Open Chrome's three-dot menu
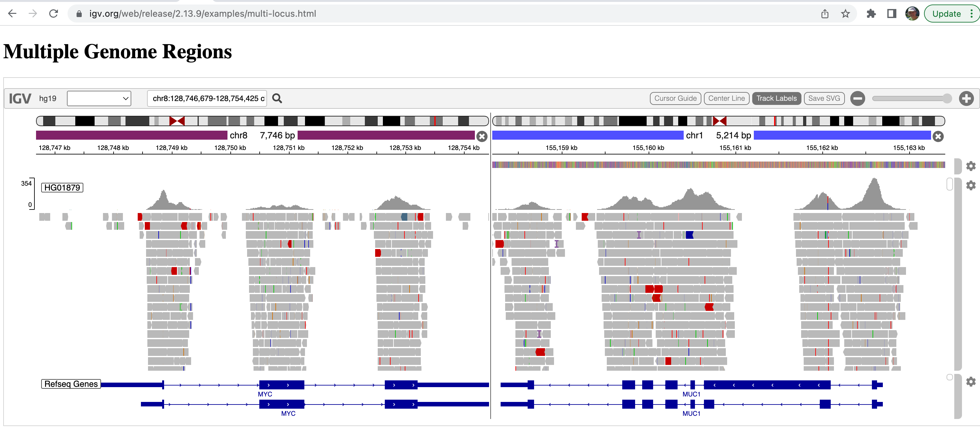Viewport: 980px width, 437px height. tap(971, 14)
